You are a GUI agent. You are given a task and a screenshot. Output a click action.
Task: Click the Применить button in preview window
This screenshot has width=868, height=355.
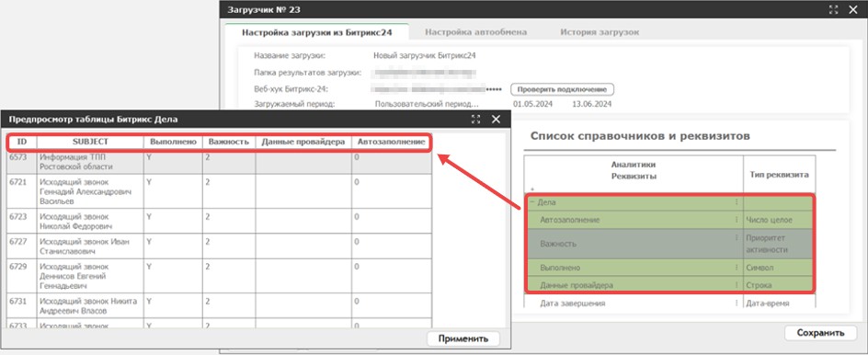click(x=463, y=338)
